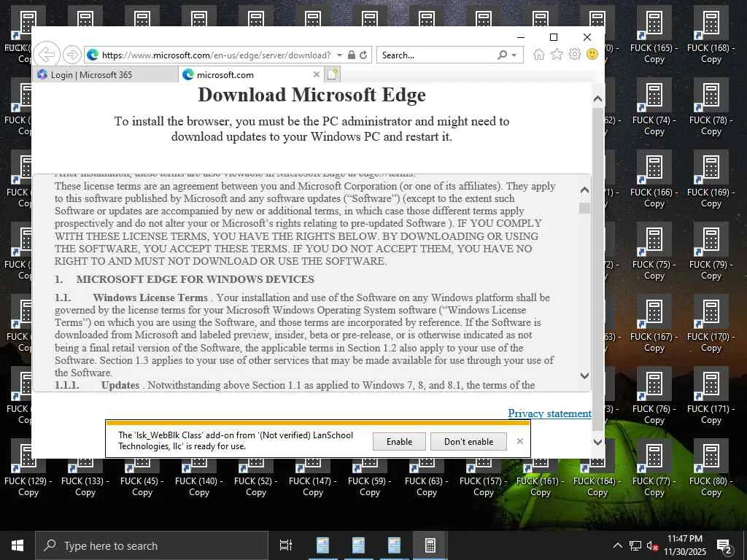Click the magnifier icon in Search box
The height and width of the screenshot is (560, 747).
502,55
